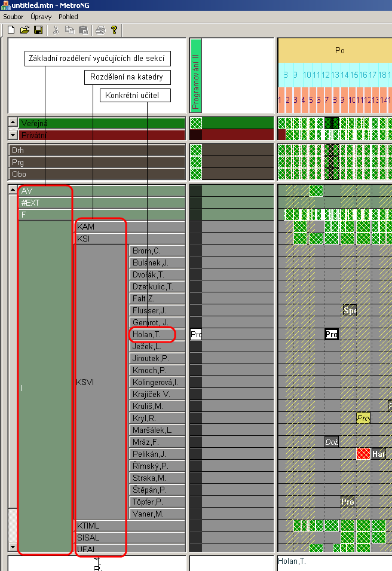Open the Soubor menu

coord(13,17)
